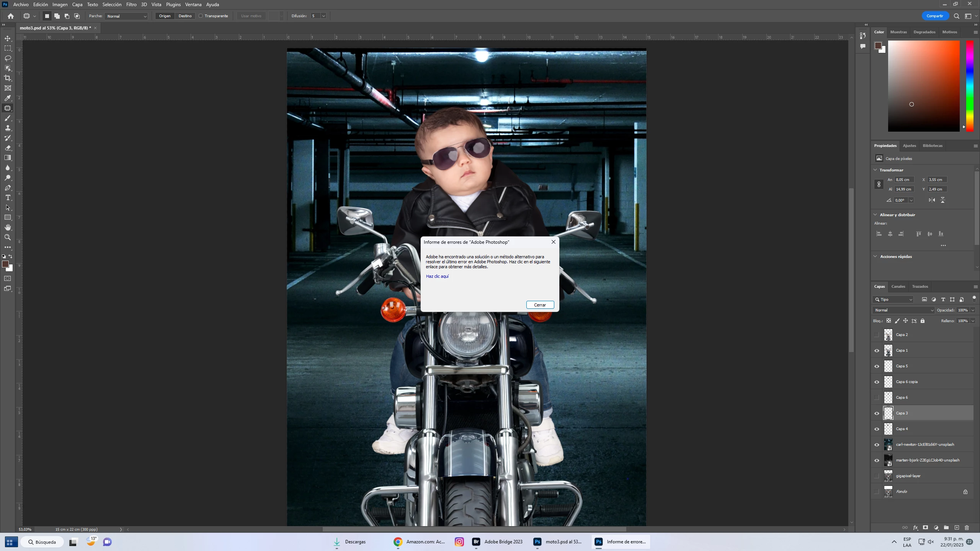Select the Clone Stamp tool
980x551 pixels.
click(x=8, y=128)
